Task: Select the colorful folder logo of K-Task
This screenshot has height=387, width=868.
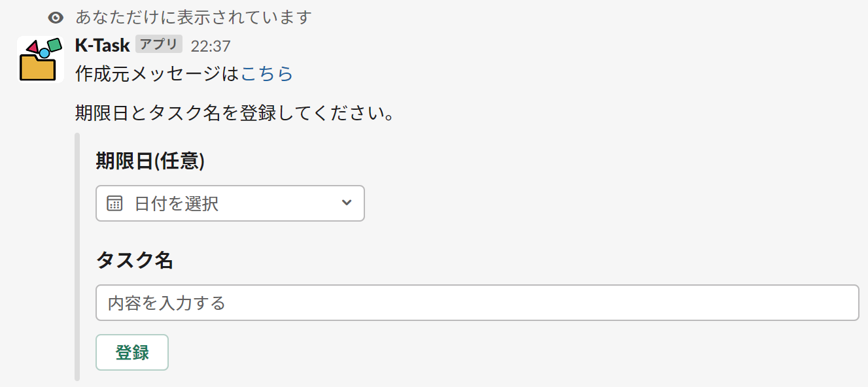Action: 39,58
